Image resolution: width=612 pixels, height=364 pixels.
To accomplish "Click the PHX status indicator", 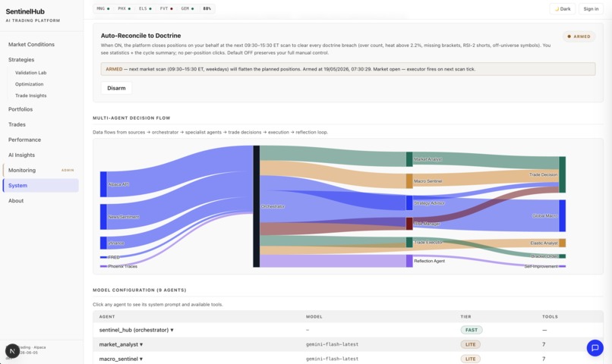I will tap(124, 8).
